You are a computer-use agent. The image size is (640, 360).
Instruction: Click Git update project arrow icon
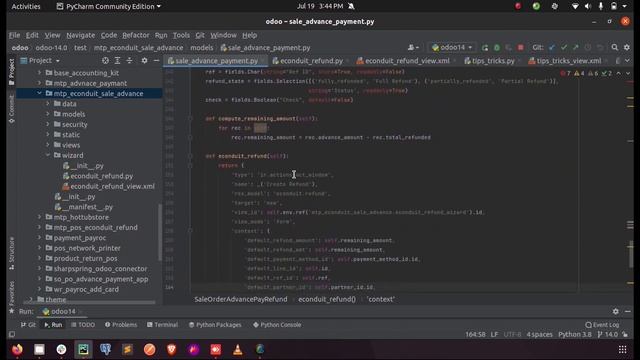tap(552, 48)
